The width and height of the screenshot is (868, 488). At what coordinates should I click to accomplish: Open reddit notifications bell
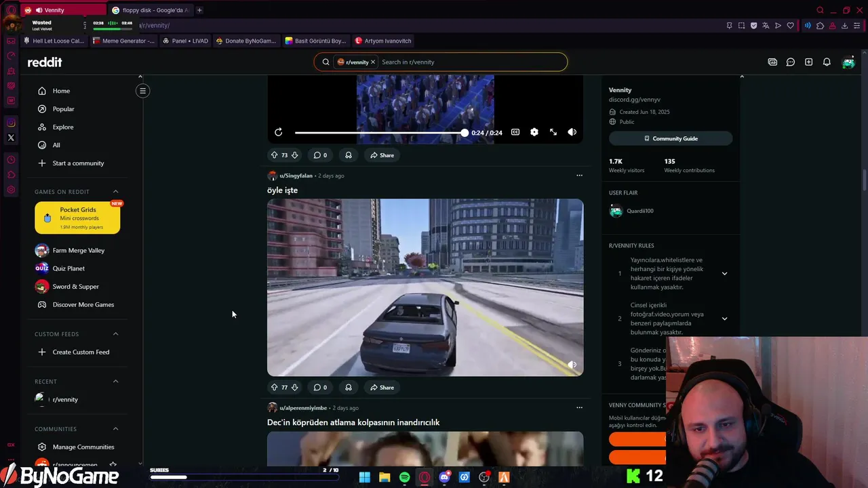click(827, 62)
